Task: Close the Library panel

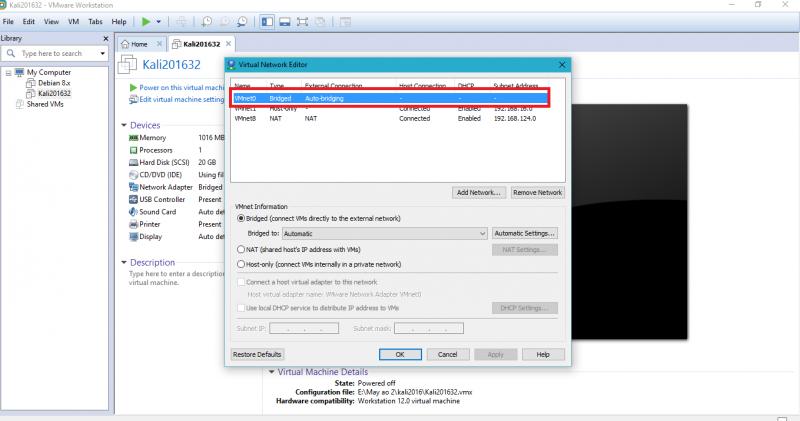Action: (106, 38)
